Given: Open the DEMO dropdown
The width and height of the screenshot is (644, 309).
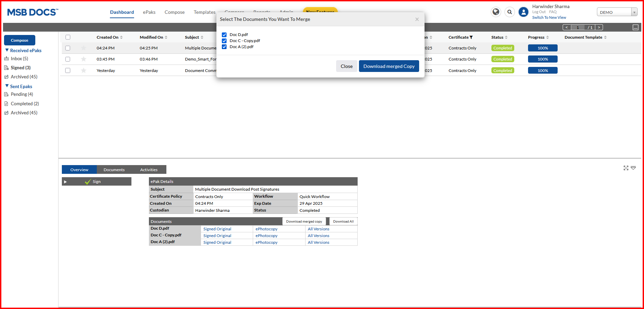Looking at the screenshot, I should [x=617, y=12].
